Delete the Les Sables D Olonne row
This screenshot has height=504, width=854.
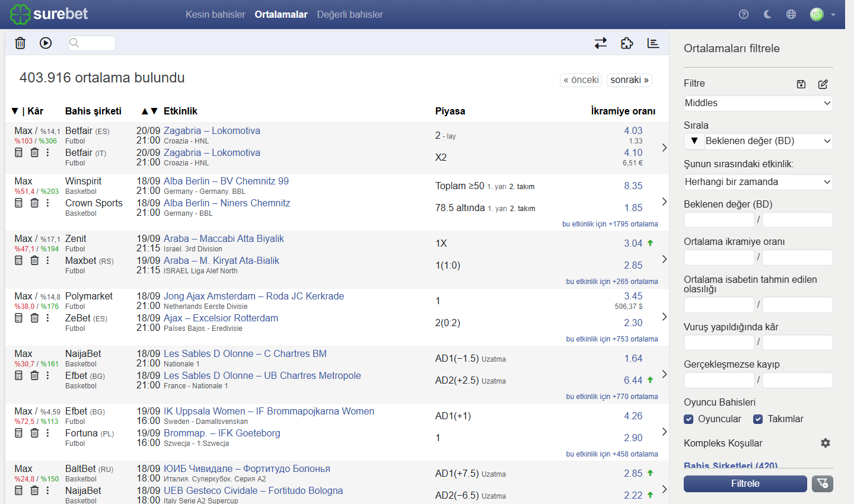pyautogui.click(x=34, y=376)
